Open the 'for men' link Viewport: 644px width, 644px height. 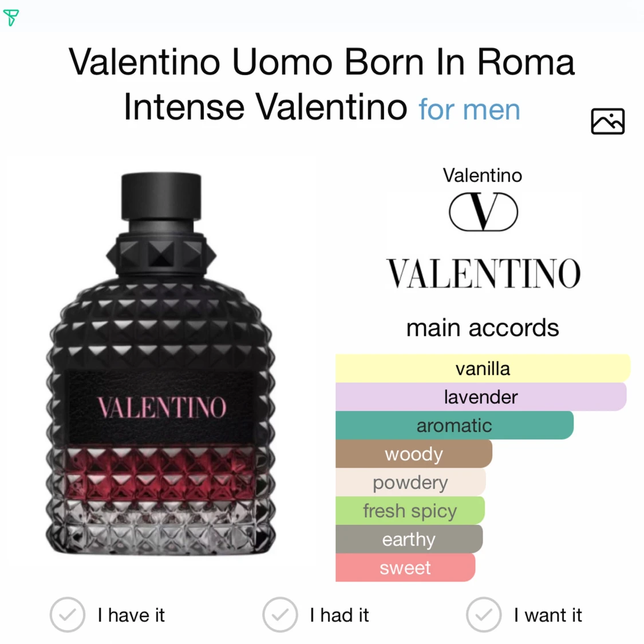pyautogui.click(x=469, y=110)
